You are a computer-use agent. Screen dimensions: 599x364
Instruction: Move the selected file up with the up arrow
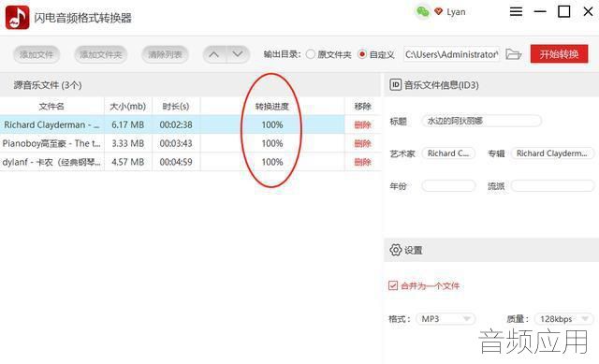pyautogui.click(x=214, y=54)
